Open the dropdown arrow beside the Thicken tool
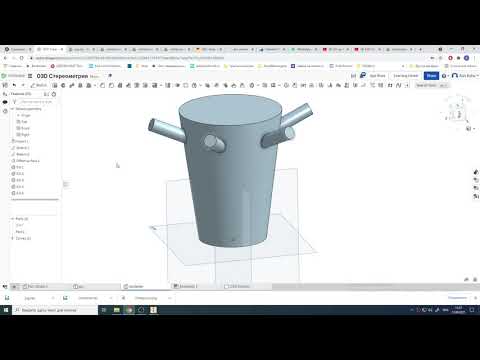480x360 pixels. click(x=95, y=86)
